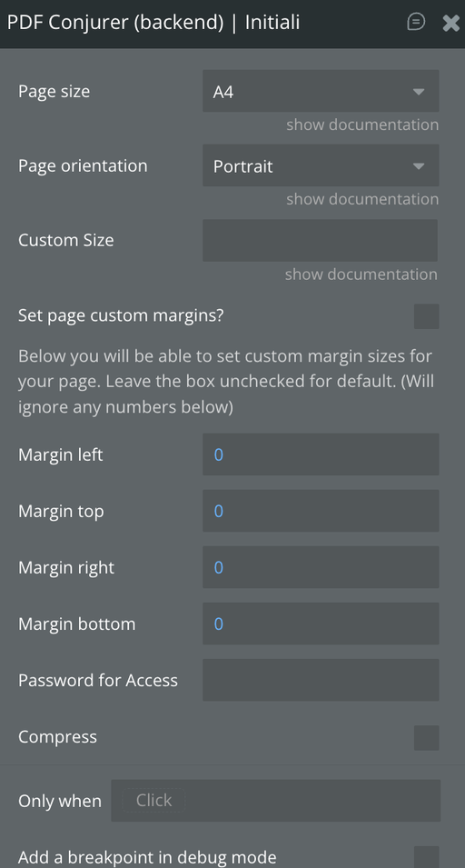Screen dimensions: 465x868
Task: Expand the Page size dropdown arrow
Action: point(419,91)
